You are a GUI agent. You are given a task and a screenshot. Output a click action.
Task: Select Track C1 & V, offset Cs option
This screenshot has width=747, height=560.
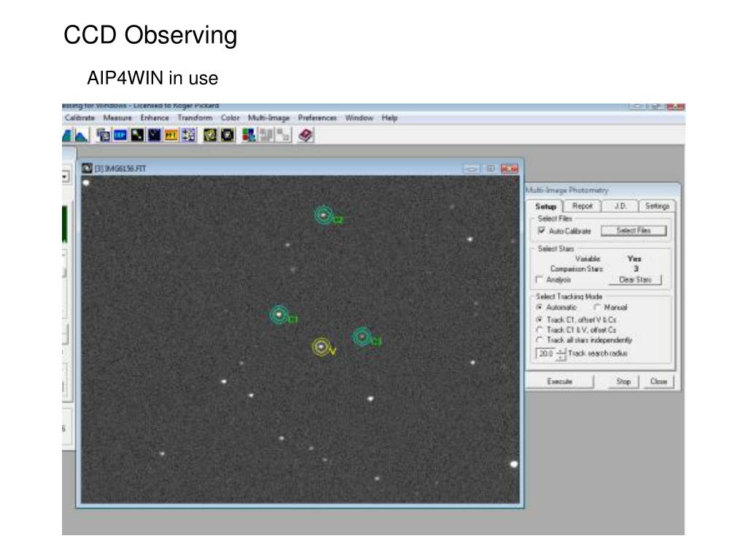pos(539,330)
